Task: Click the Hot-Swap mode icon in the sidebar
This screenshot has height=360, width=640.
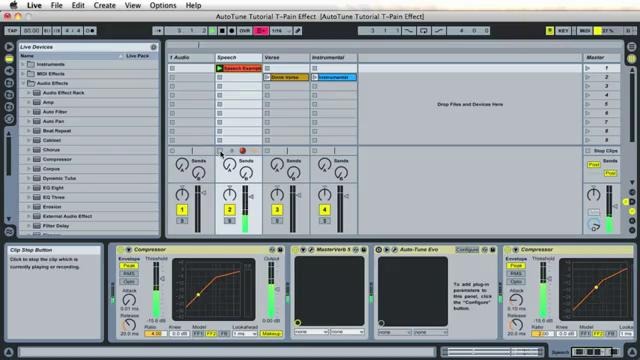Action: (9, 119)
